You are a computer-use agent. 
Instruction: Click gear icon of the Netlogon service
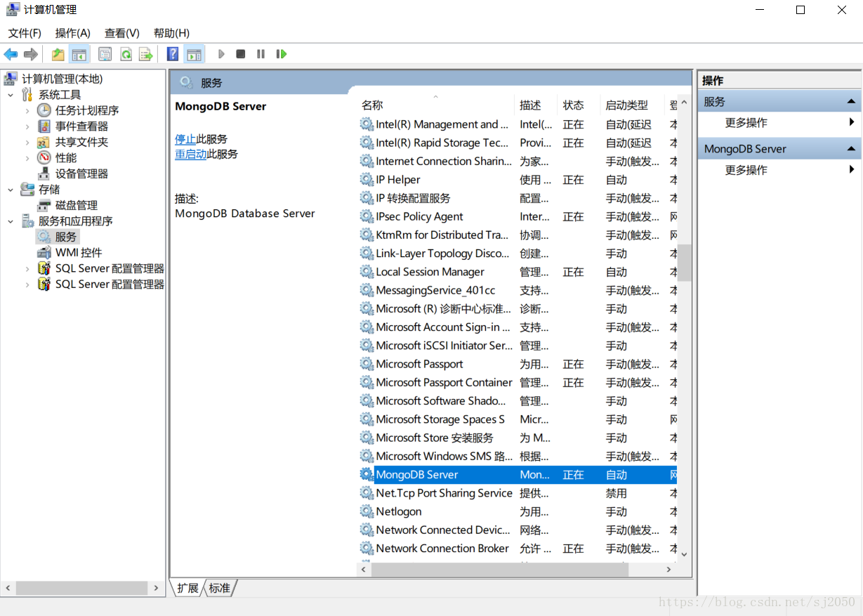click(367, 511)
